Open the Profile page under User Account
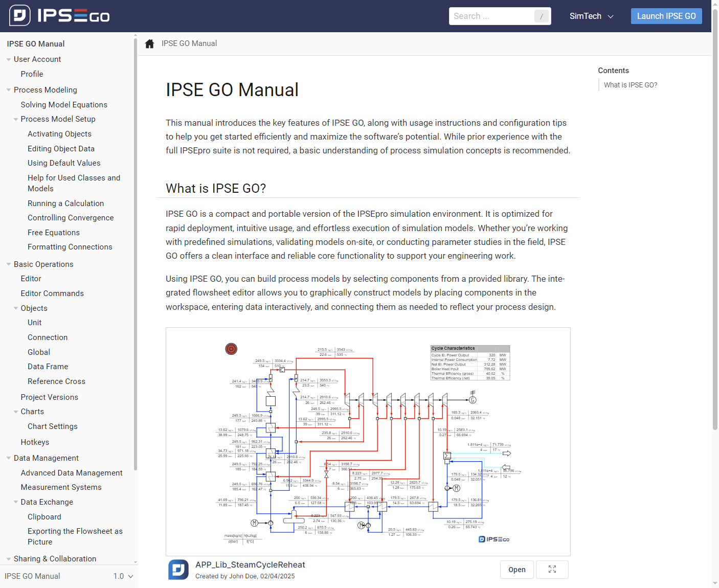Screen dimensions: 719x588 (32, 74)
